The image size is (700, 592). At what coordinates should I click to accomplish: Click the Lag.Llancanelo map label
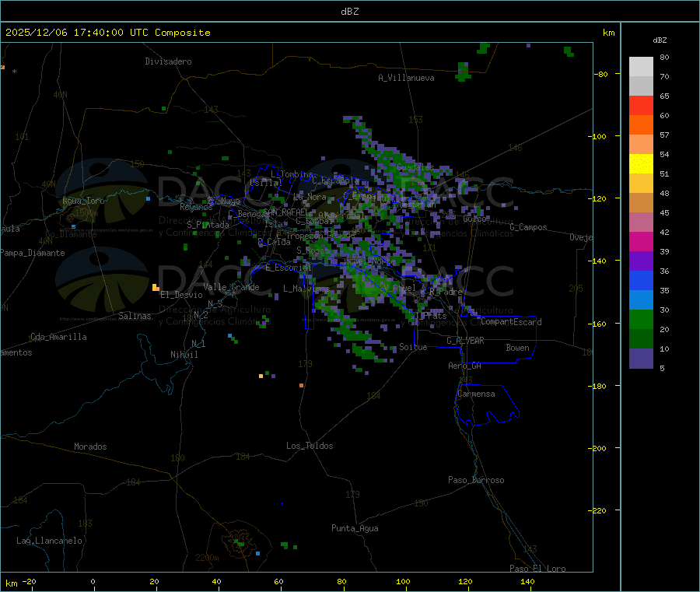pyautogui.click(x=49, y=541)
